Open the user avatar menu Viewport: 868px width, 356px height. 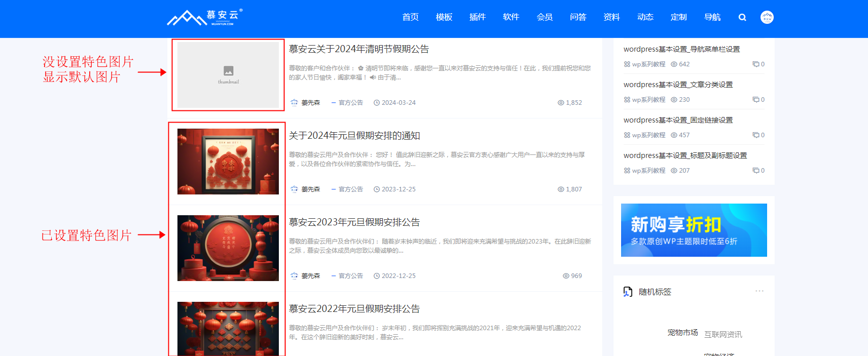tap(767, 17)
